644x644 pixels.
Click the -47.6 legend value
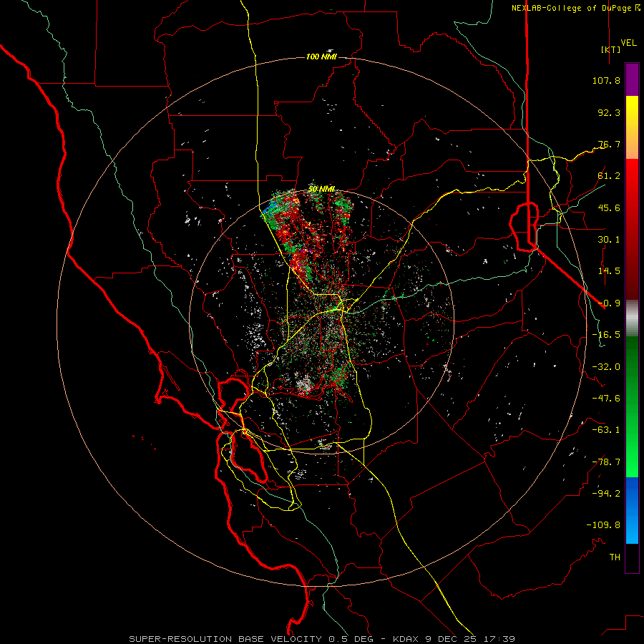point(606,399)
